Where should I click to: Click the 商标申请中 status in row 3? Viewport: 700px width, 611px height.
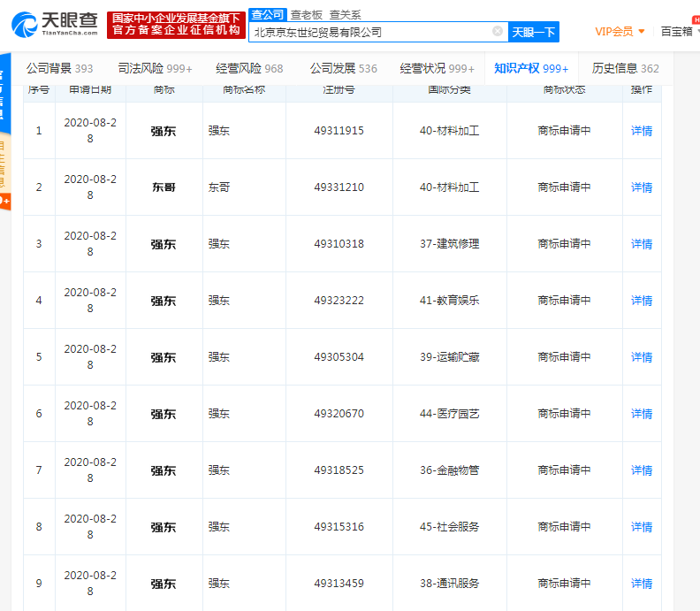click(564, 244)
